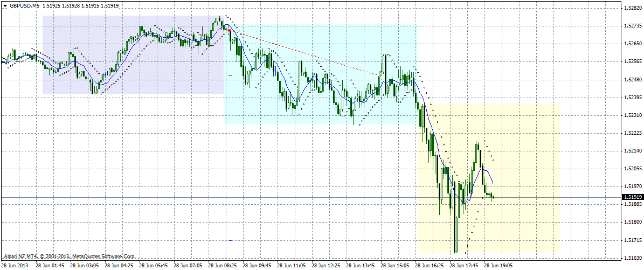Click the 1.52395 price scale label
The height and width of the screenshot is (270, 644).
[x=633, y=98]
